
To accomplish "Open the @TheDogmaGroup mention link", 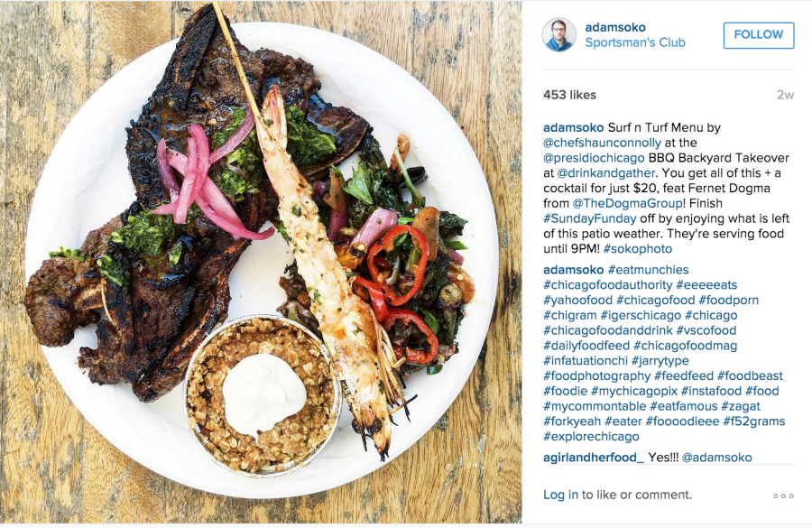I will [x=627, y=203].
